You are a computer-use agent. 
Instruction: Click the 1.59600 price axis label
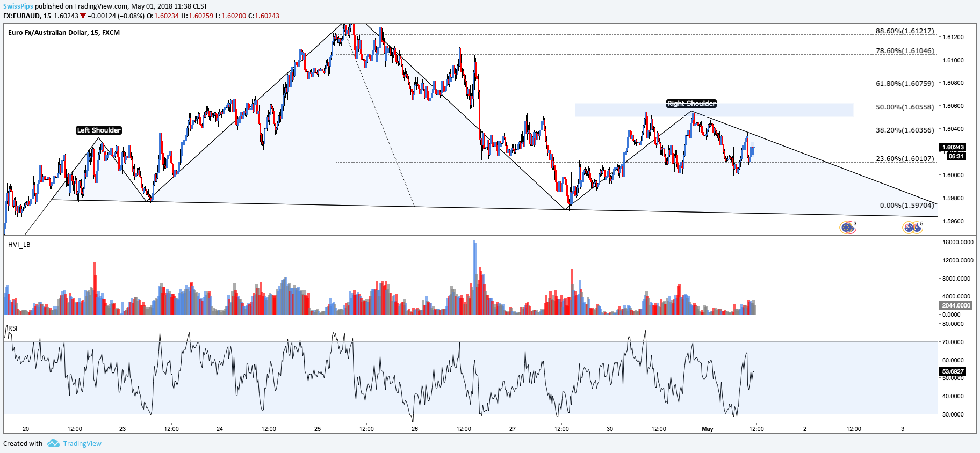point(953,221)
